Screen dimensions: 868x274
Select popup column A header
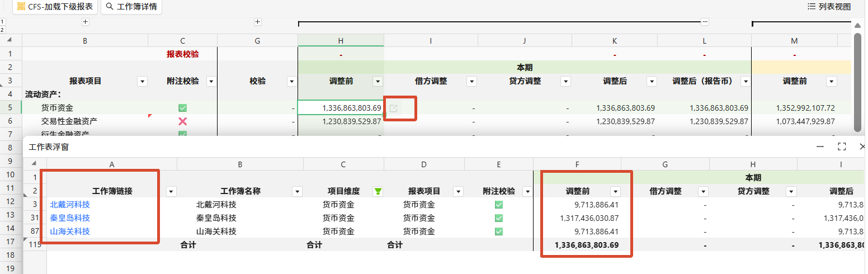(x=112, y=164)
